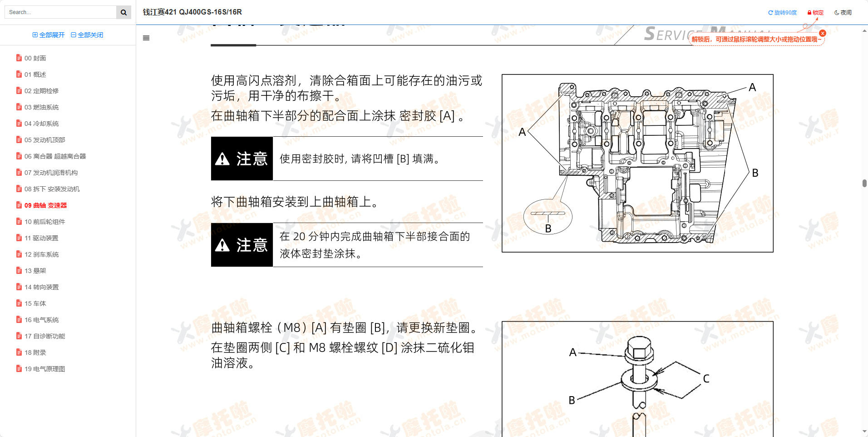Dismiss the orange hint popup
Image resolution: width=868 pixels, height=437 pixels.
[822, 33]
